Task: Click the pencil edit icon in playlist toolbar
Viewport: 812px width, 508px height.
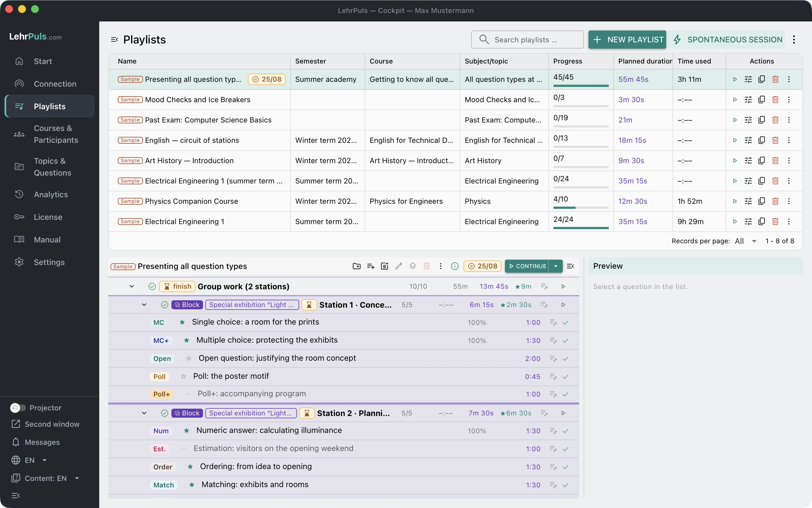Action: pos(399,266)
